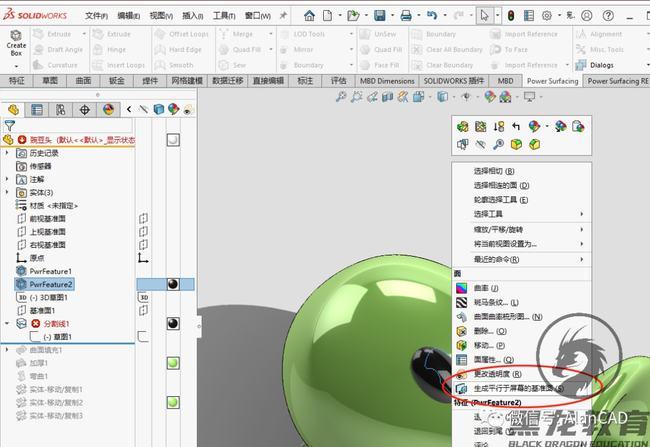The width and height of the screenshot is (650, 447).
Task: Click the Open file folder icon
Action: coord(353,16)
